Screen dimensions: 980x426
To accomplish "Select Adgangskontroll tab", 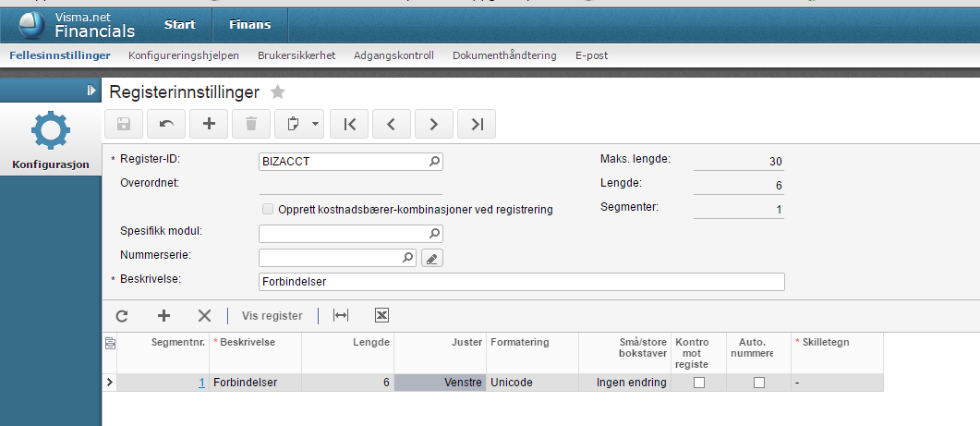I will click(x=393, y=55).
